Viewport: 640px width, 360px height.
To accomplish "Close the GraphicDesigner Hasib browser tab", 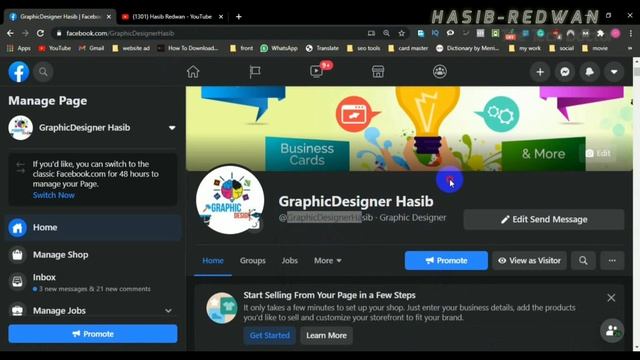I will pyautogui.click(x=109, y=17).
